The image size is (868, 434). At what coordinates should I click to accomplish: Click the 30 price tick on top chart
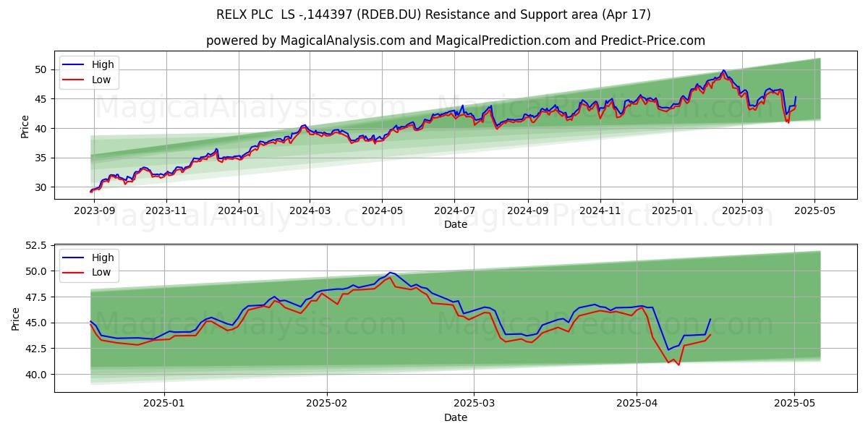[41, 187]
